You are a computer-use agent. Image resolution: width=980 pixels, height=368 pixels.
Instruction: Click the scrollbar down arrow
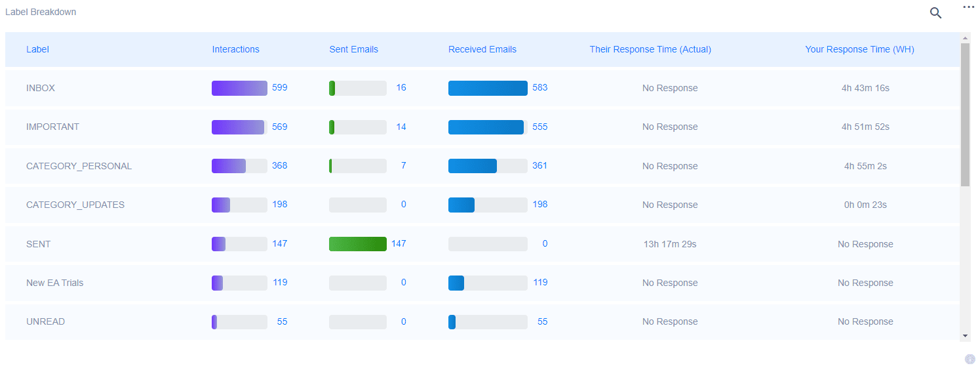coord(965,335)
